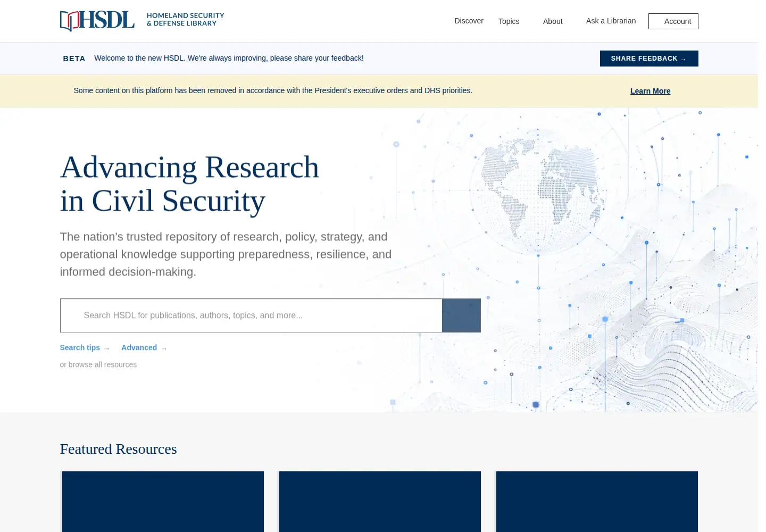Click the 'Advancing Research in Civil Security' heading
The width and height of the screenshot is (766, 532).
pos(189,184)
